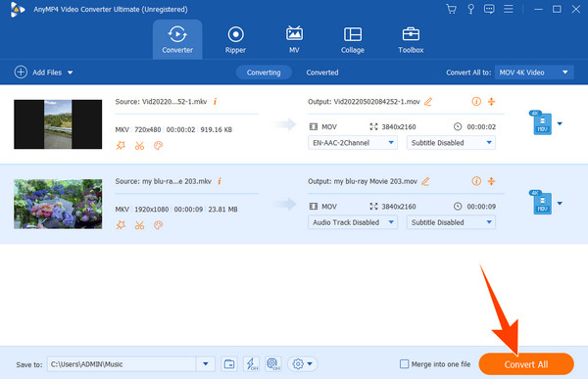Open EN-AAC-2Channel audio track dropdown

[x=353, y=142]
